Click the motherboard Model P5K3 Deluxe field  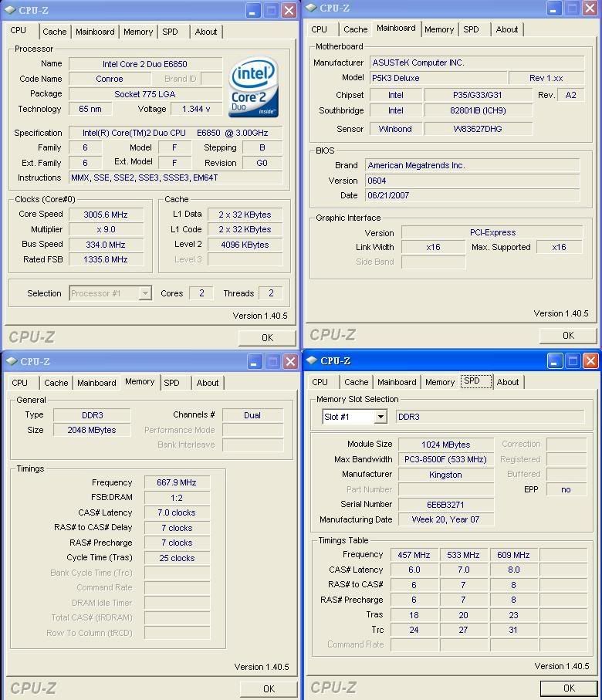click(438, 78)
